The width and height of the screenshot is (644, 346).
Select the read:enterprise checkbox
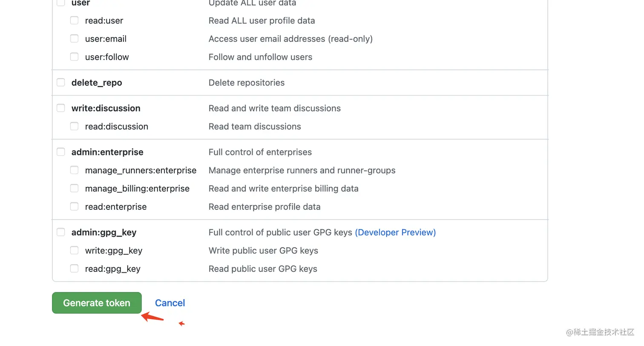[75, 207]
